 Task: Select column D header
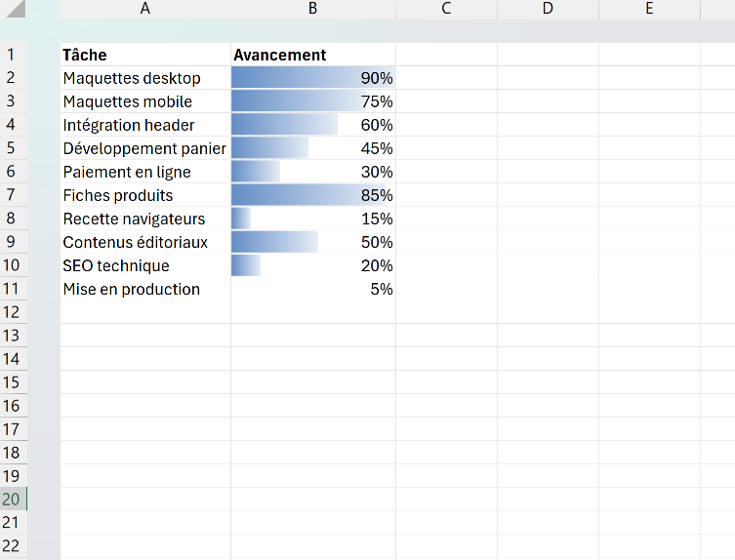(x=548, y=9)
